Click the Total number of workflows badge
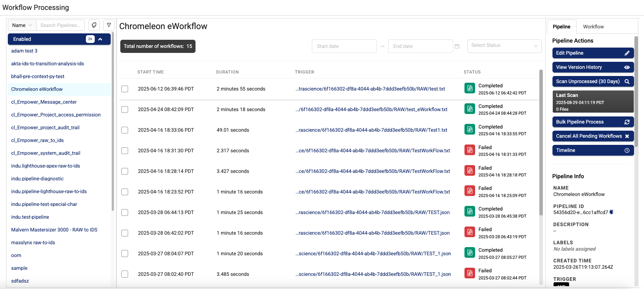 (158, 46)
